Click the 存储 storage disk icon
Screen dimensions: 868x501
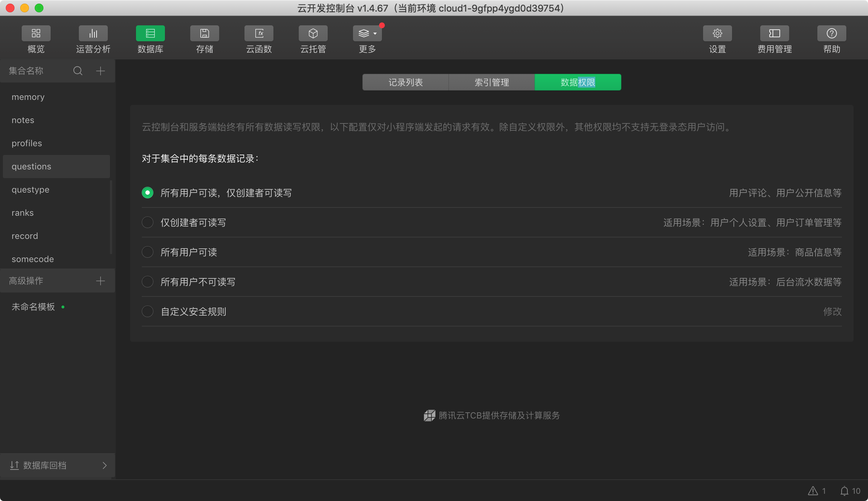tap(204, 33)
